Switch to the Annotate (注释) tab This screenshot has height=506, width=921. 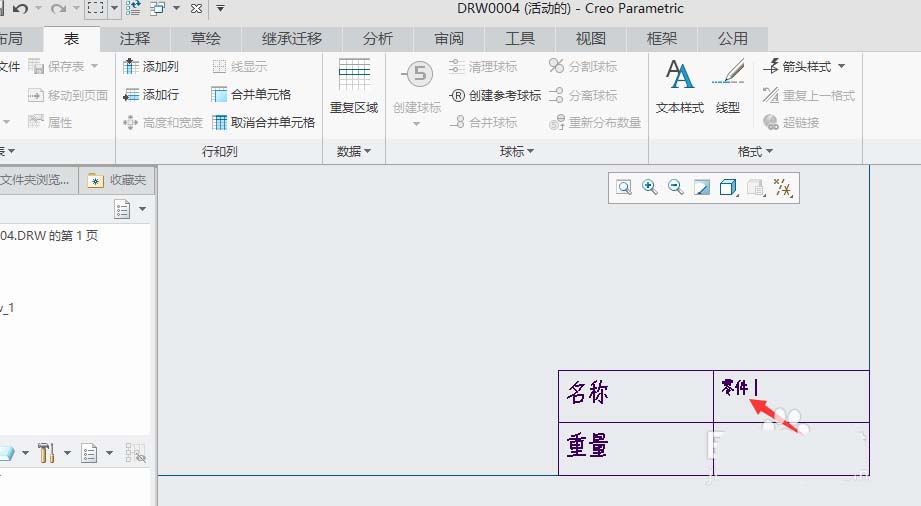point(135,39)
